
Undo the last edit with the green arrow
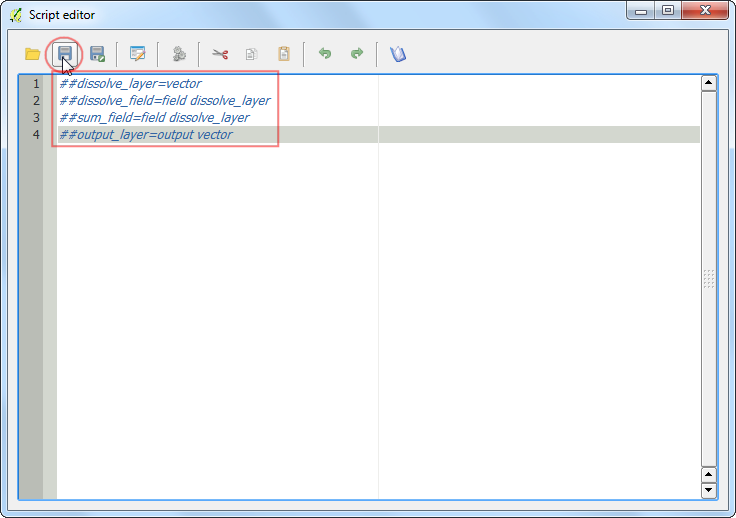pos(325,53)
